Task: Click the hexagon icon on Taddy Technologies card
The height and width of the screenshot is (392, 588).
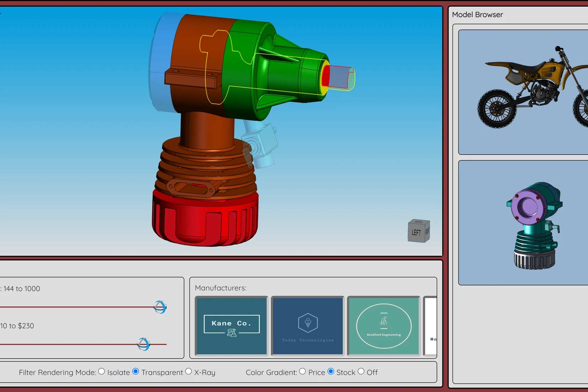Action: (307, 323)
